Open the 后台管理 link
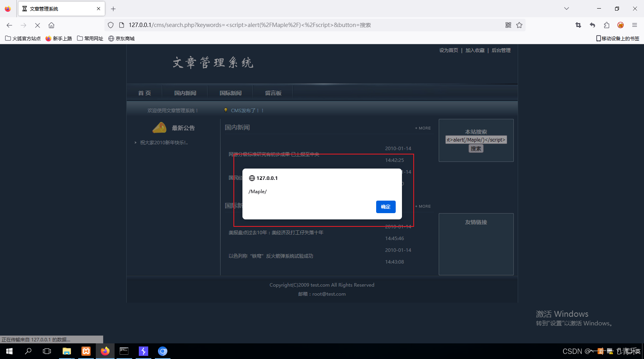Screen dimensions: 644x359 [501, 50]
